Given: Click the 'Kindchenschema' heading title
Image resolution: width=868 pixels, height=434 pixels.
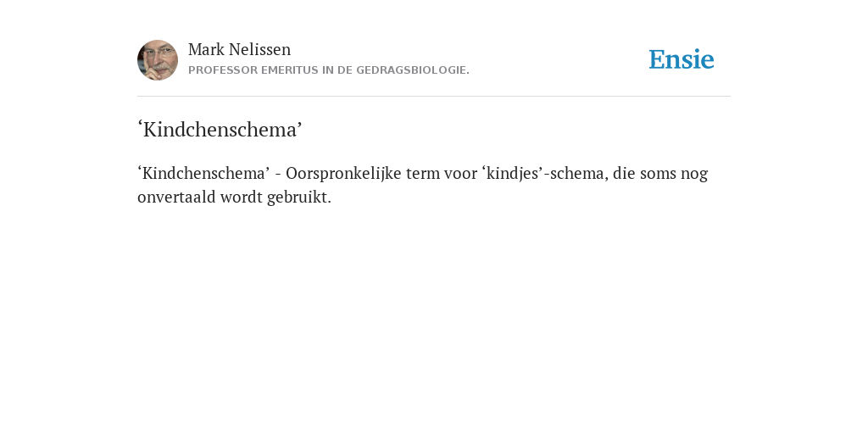Looking at the screenshot, I should (220, 130).
